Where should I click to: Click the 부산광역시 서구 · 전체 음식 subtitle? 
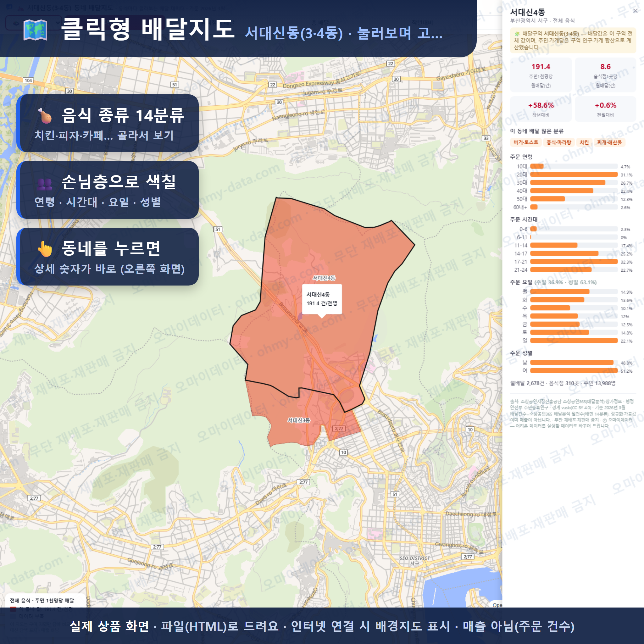[x=542, y=21]
